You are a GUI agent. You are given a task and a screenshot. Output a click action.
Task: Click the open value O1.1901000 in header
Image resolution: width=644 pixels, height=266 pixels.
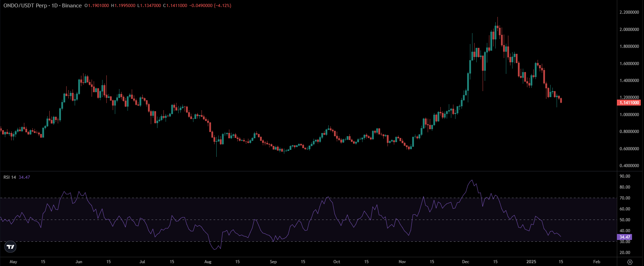click(97, 6)
